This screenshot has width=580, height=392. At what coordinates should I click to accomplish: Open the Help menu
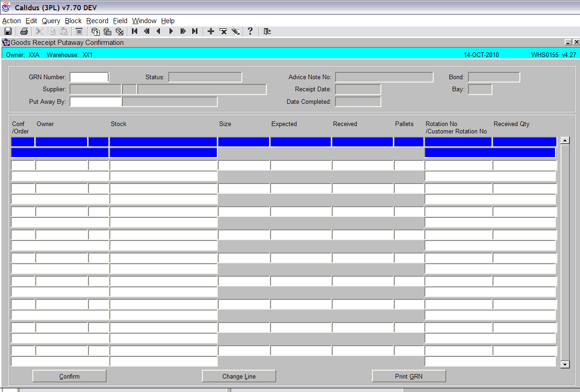168,21
